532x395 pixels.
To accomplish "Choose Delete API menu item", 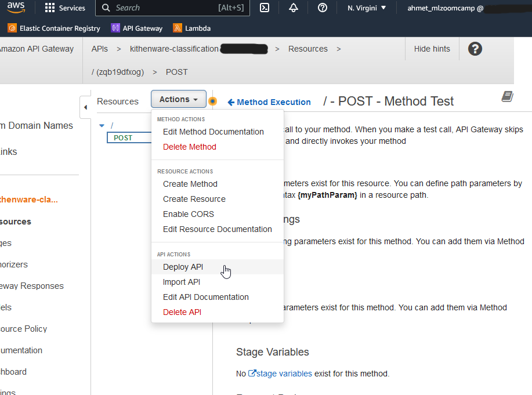I will pos(182,312).
